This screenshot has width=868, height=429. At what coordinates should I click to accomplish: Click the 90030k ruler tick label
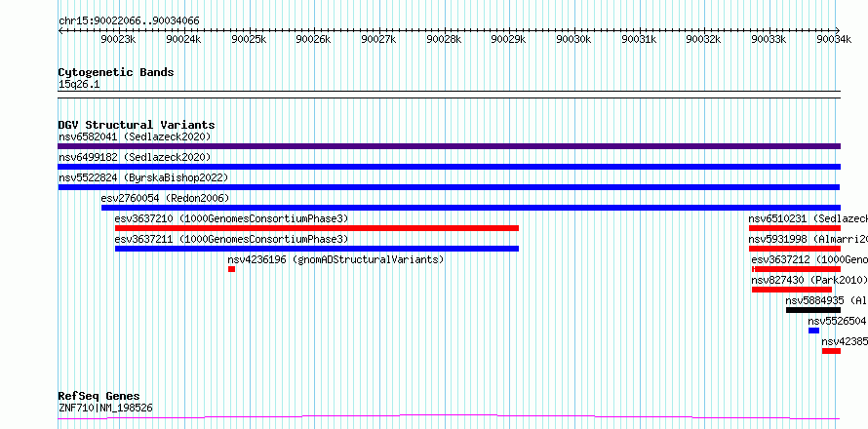(574, 39)
